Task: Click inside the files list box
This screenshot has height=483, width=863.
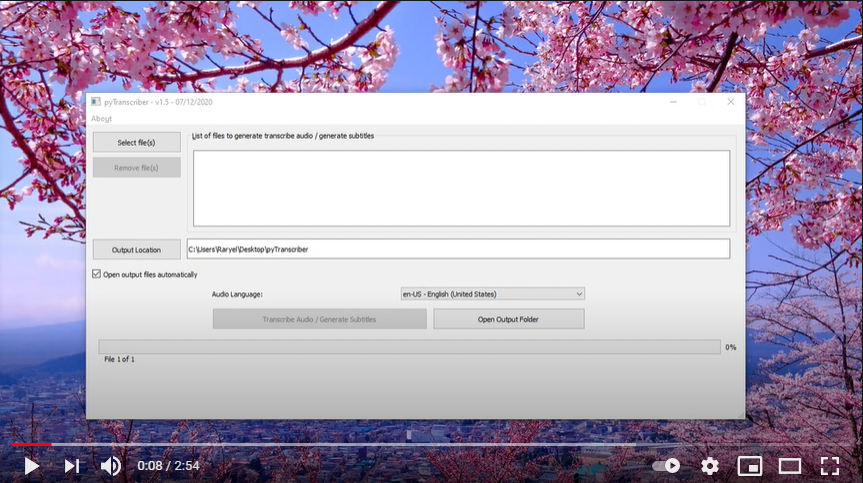Action: point(461,188)
